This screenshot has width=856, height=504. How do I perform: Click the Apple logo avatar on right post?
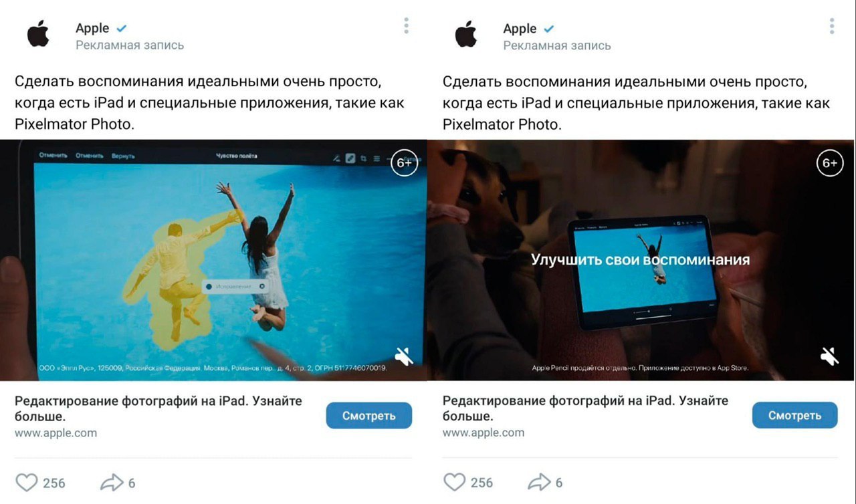pyautogui.click(x=466, y=34)
